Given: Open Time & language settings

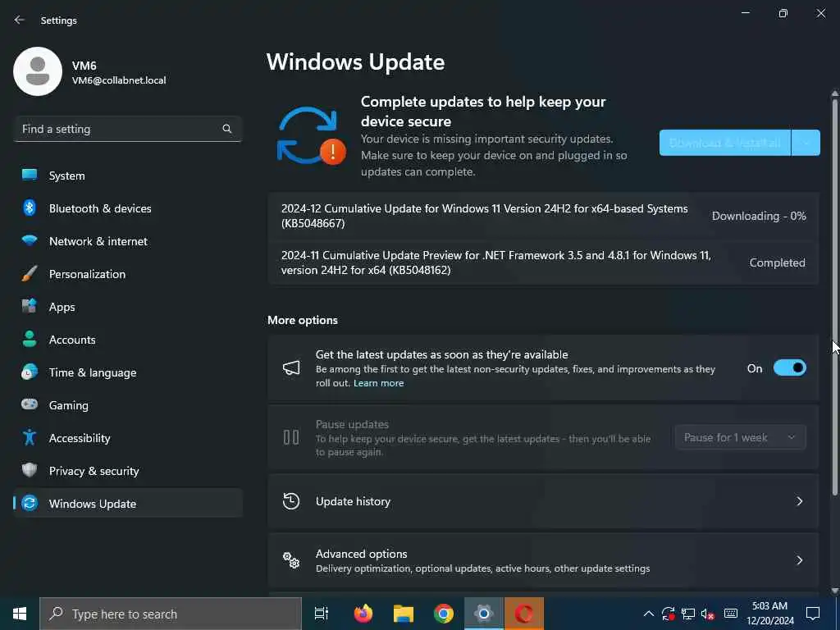Looking at the screenshot, I should click(x=128, y=372).
